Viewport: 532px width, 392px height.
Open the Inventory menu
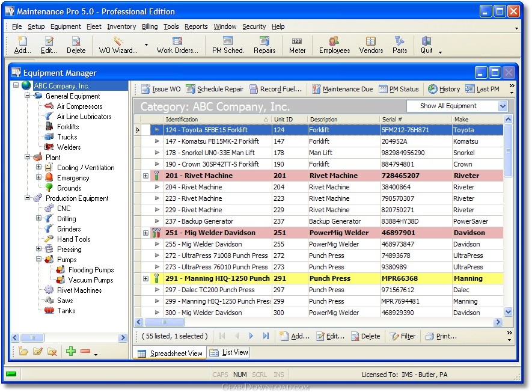click(x=121, y=26)
